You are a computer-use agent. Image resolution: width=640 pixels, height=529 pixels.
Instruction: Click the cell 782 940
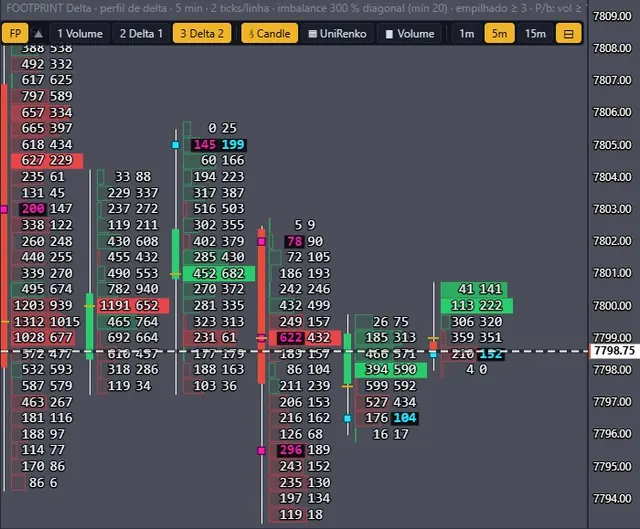point(133,289)
